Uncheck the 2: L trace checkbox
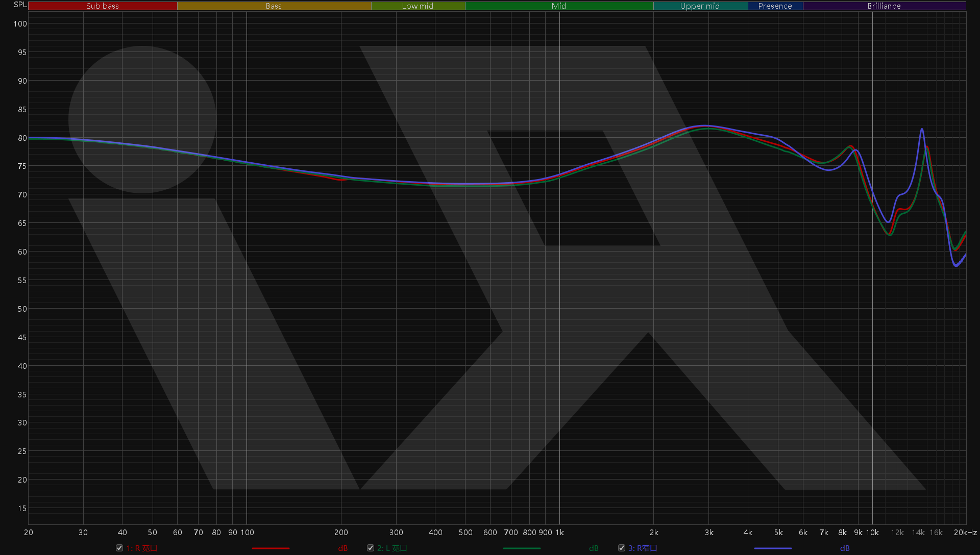This screenshot has width=980, height=555. point(371,548)
